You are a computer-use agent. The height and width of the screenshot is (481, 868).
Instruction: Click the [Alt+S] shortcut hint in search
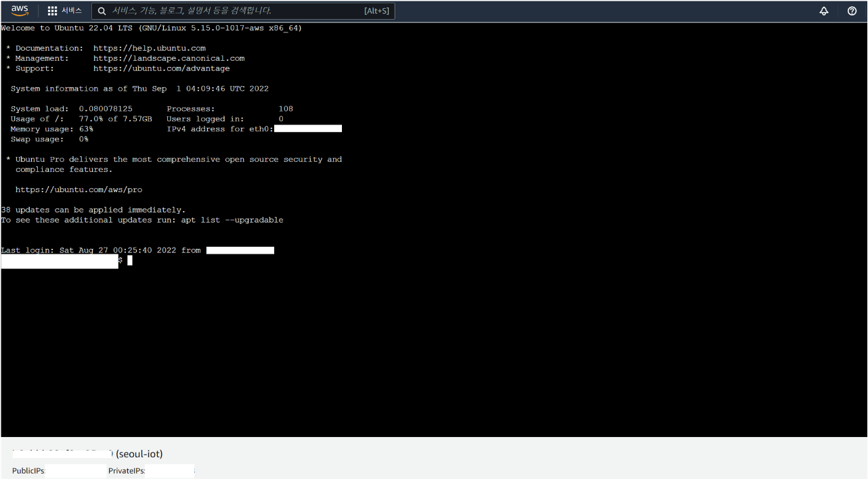tap(376, 11)
